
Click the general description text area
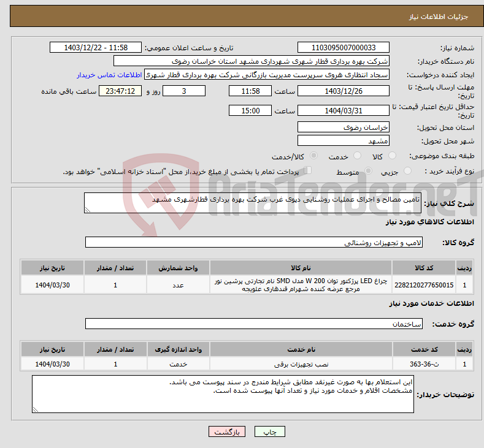[x=253, y=203]
